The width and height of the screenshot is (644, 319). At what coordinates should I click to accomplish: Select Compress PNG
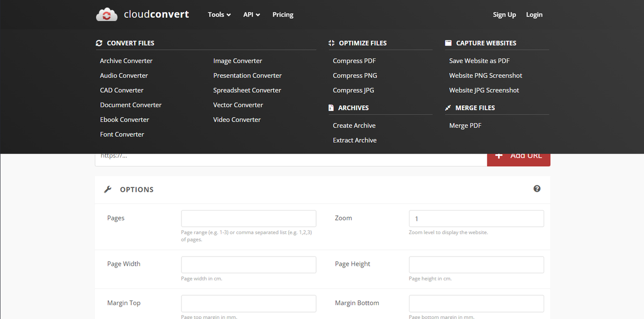[355, 76]
